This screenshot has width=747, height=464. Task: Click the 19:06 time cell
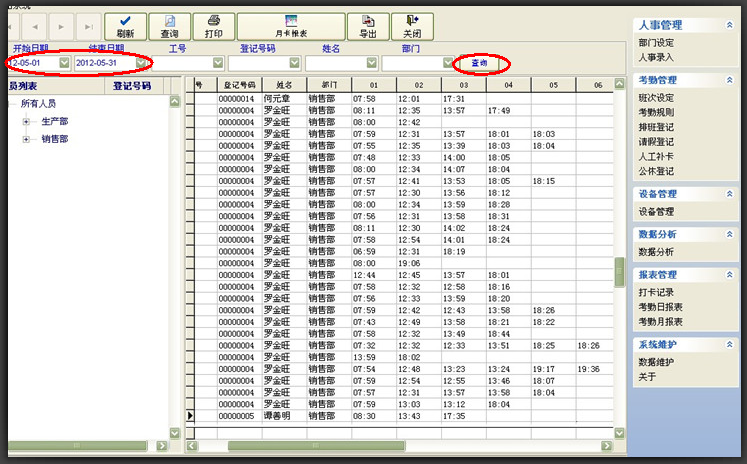click(x=419, y=263)
